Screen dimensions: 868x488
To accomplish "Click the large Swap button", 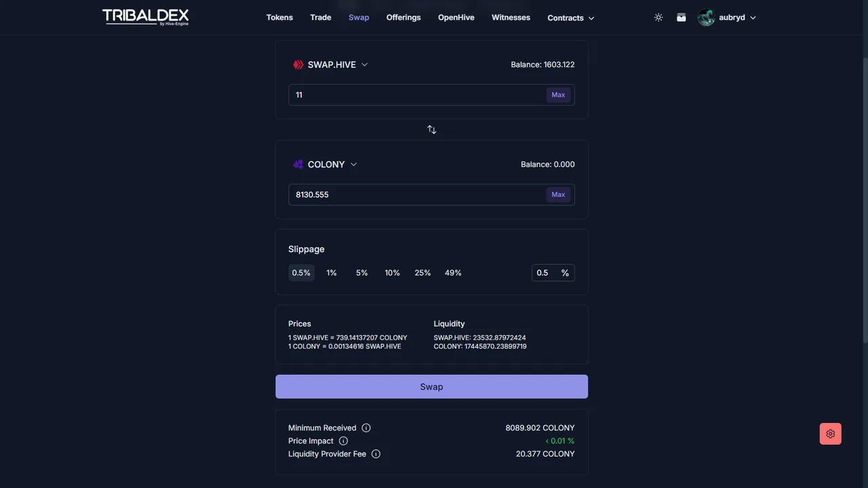I will click(431, 386).
